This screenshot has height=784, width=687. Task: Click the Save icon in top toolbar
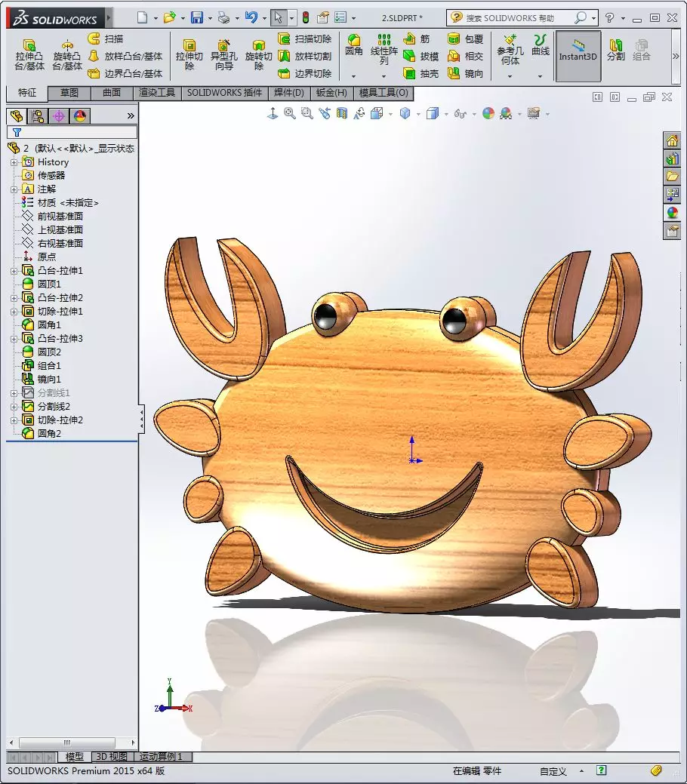(197, 18)
